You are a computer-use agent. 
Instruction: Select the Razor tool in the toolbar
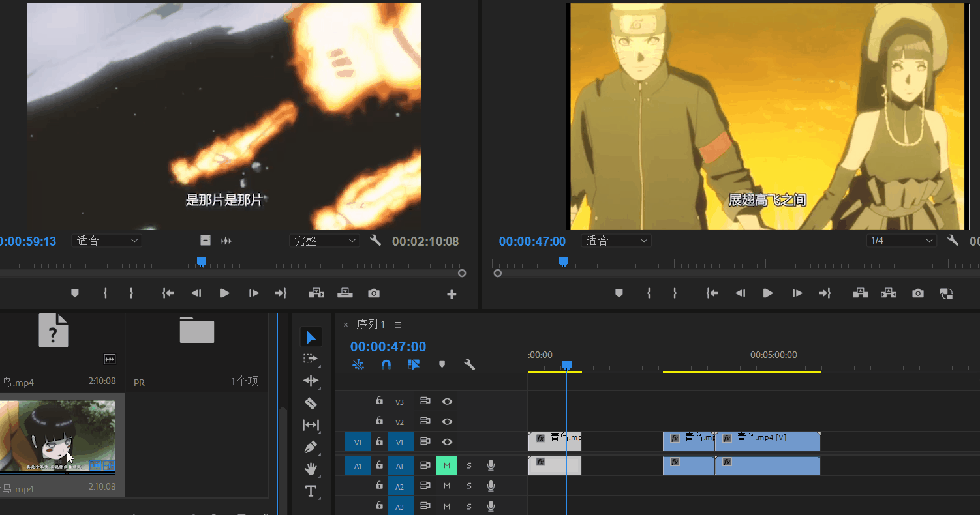311,404
